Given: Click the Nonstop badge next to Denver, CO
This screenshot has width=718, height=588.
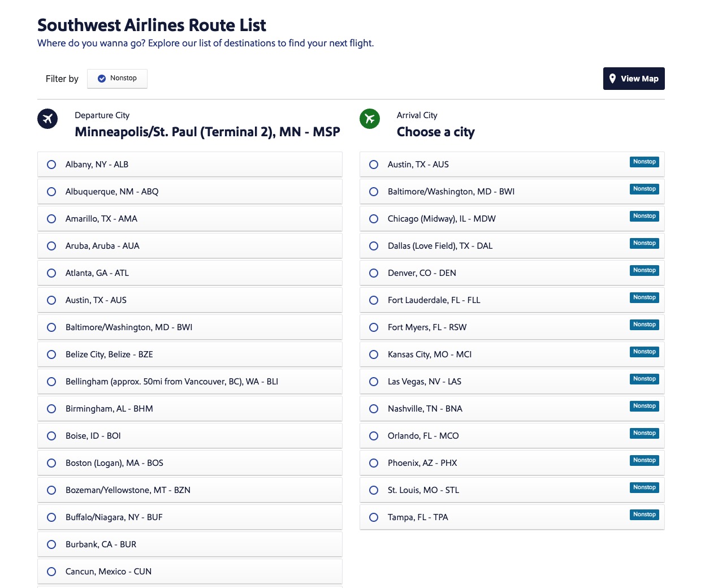Looking at the screenshot, I should tap(644, 270).
